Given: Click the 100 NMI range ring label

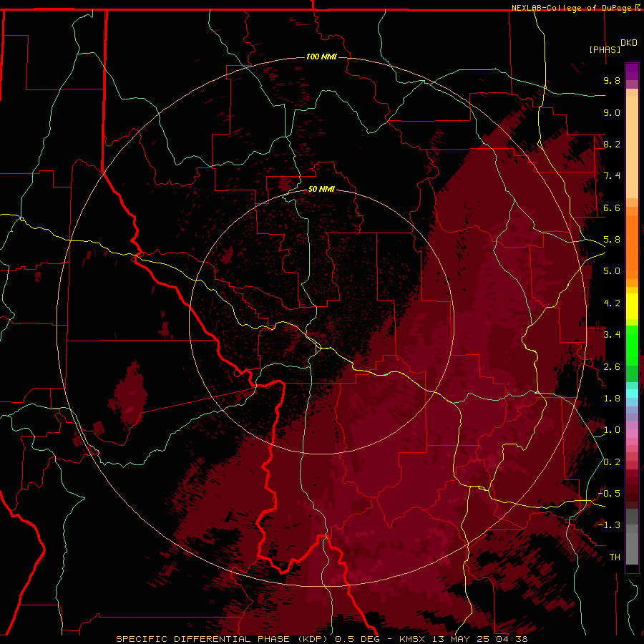Looking at the screenshot, I should point(321,57).
